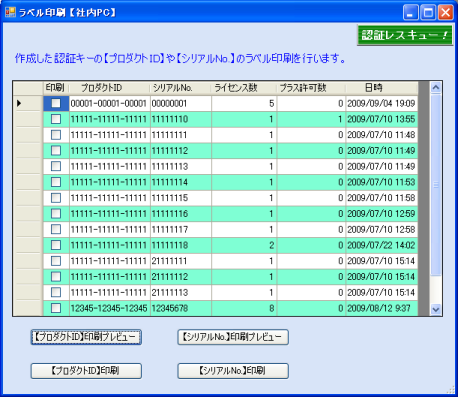The height and width of the screenshot is (397, 458).
Task: Maximize the ラベル印刷 window
Action: tap(428, 13)
